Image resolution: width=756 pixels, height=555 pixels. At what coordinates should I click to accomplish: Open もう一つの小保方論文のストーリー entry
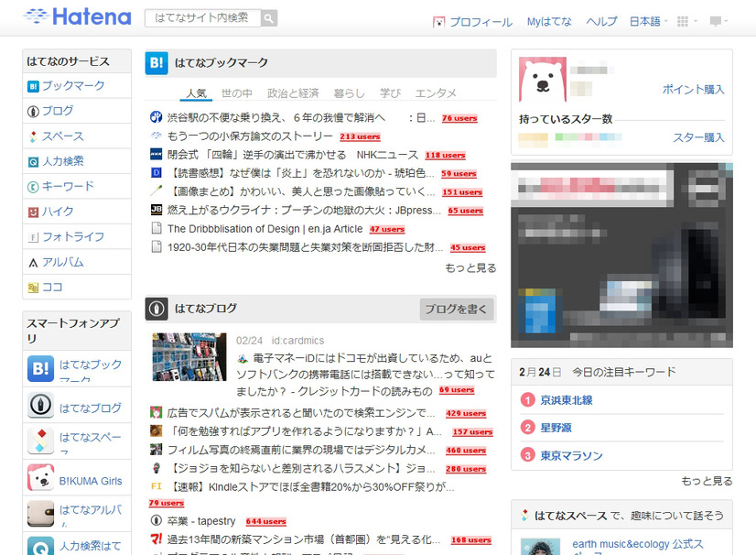click(x=250, y=136)
